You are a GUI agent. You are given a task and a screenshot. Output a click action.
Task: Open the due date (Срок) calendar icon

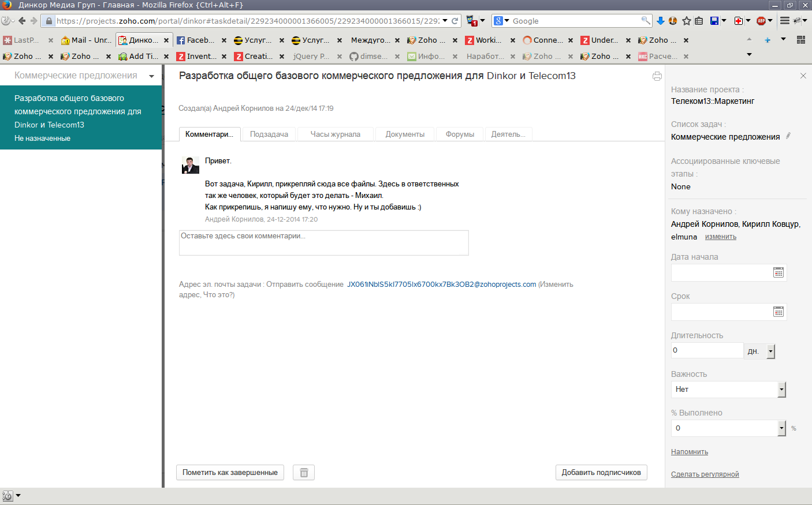pyautogui.click(x=779, y=312)
